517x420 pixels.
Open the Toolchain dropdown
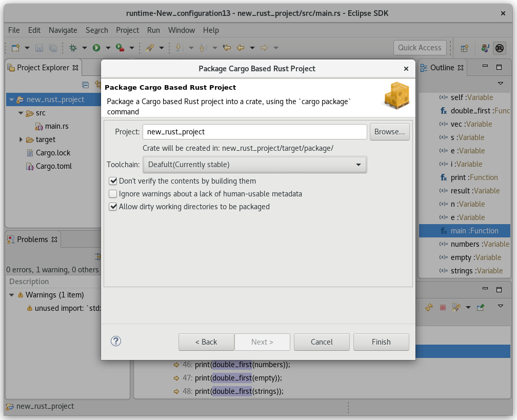[x=254, y=165]
